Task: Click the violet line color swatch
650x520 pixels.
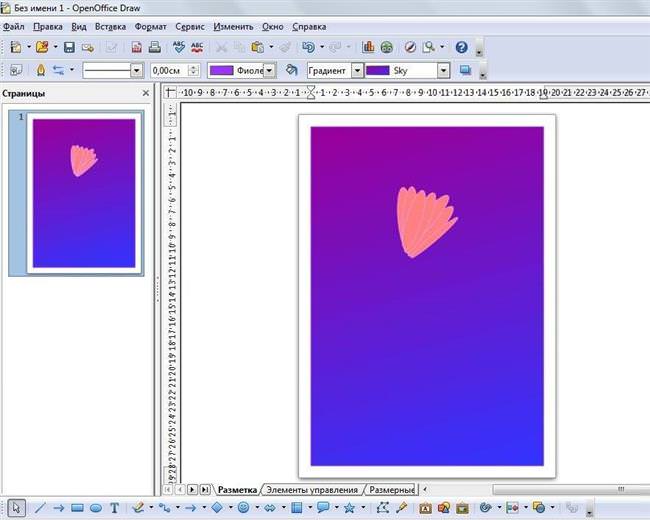Action: (221, 70)
